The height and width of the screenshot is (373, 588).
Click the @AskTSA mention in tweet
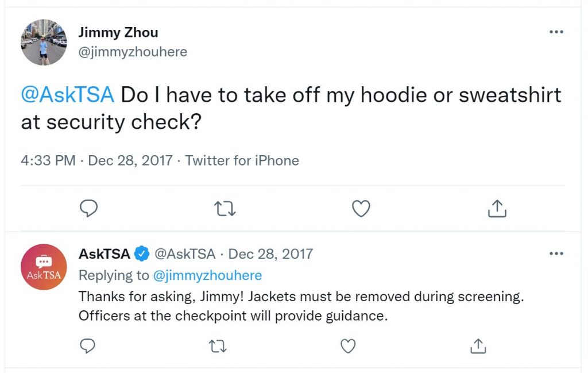point(68,95)
